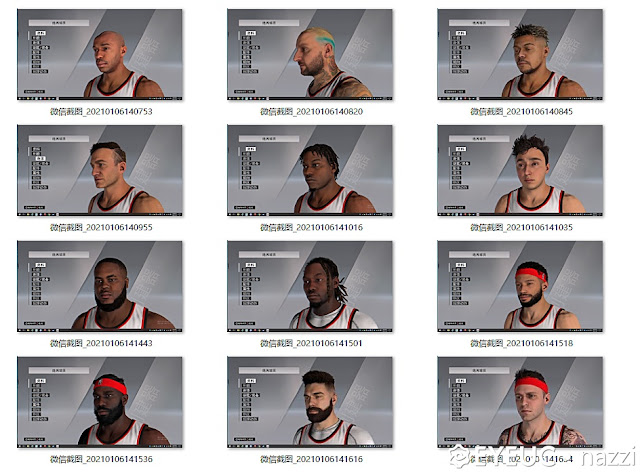Open thumbnail with blond and teal-streaked hair player
This screenshot has height=475, width=640.
pyautogui.click(x=310, y=55)
